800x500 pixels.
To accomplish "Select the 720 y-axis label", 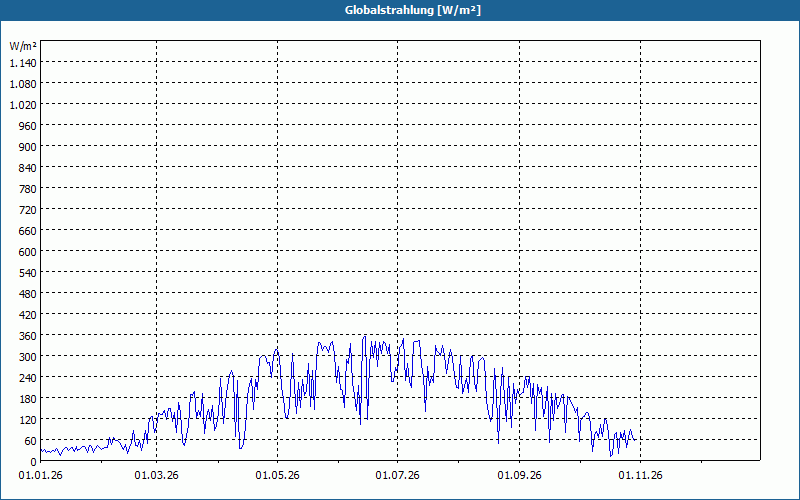I will point(28,210).
